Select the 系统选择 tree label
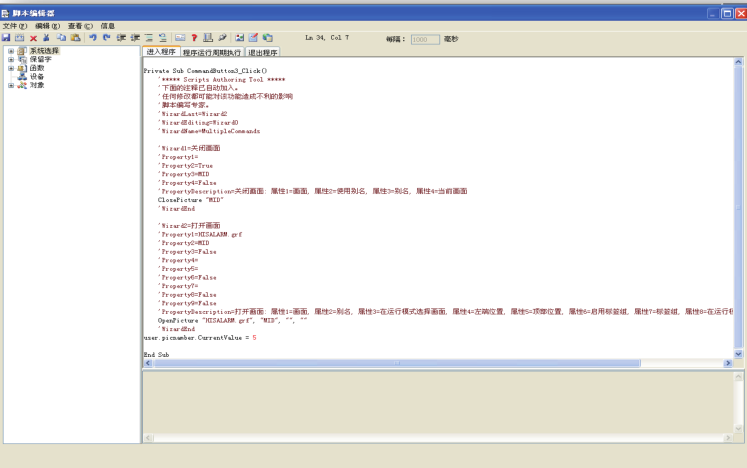 [44, 51]
